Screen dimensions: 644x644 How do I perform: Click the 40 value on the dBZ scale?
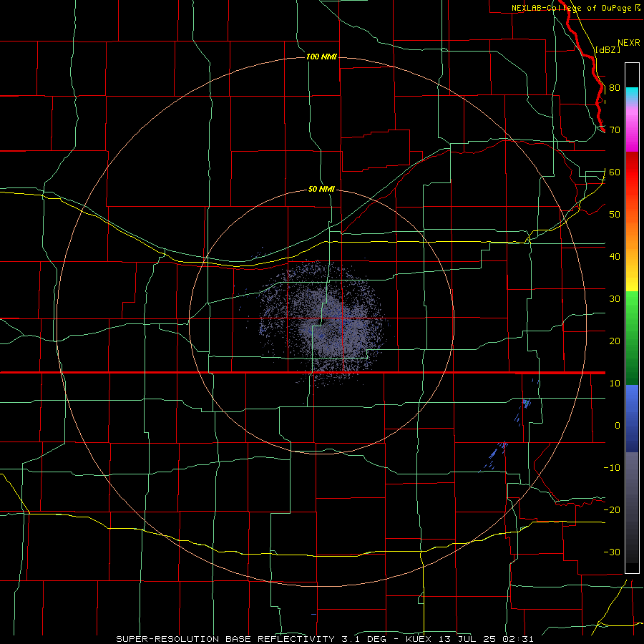(x=615, y=257)
